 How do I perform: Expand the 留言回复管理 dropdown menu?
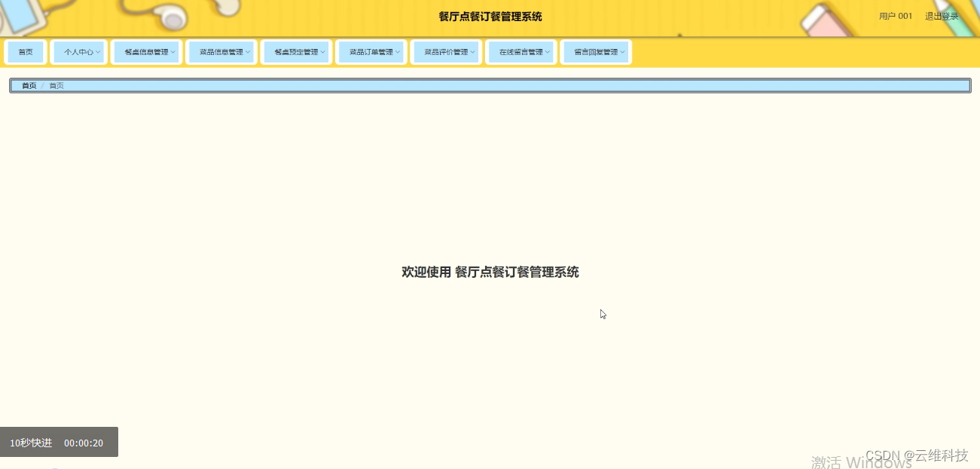(x=596, y=53)
